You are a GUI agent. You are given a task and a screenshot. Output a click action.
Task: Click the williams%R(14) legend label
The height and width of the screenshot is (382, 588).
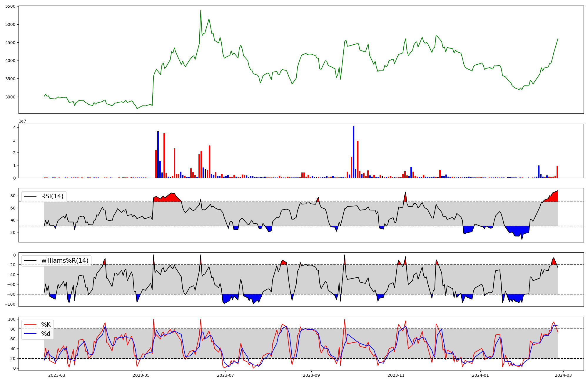click(x=65, y=261)
